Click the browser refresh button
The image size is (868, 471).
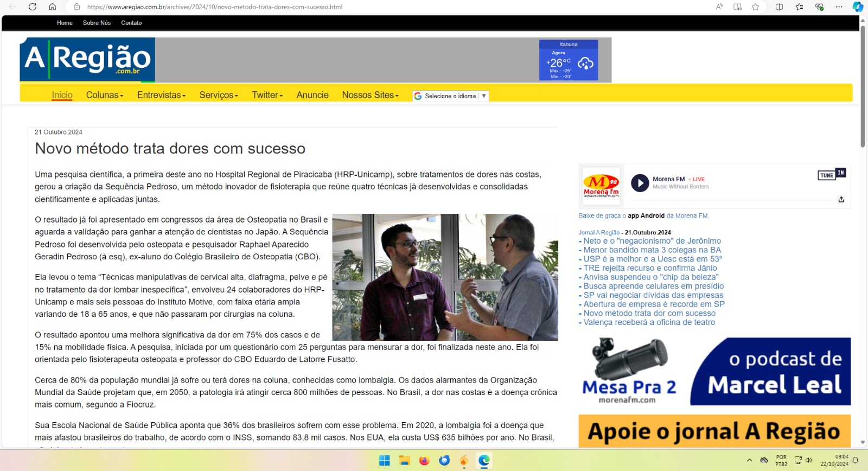click(33, 7)
